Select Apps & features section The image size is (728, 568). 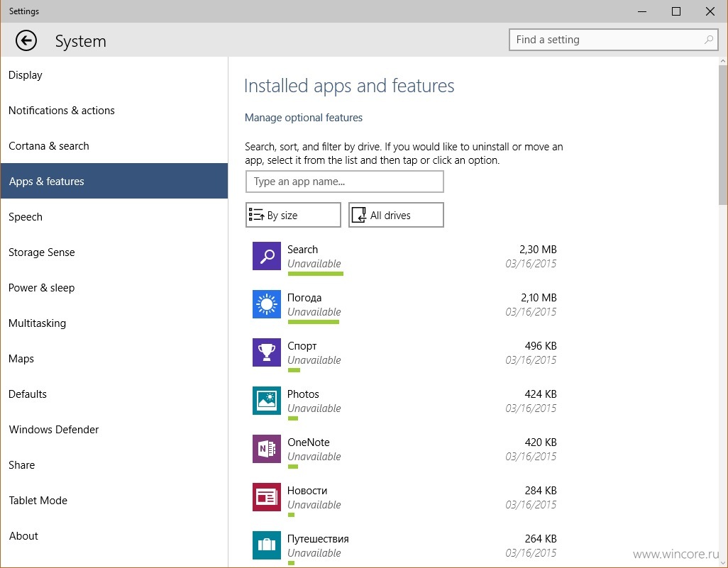(114, 181)
